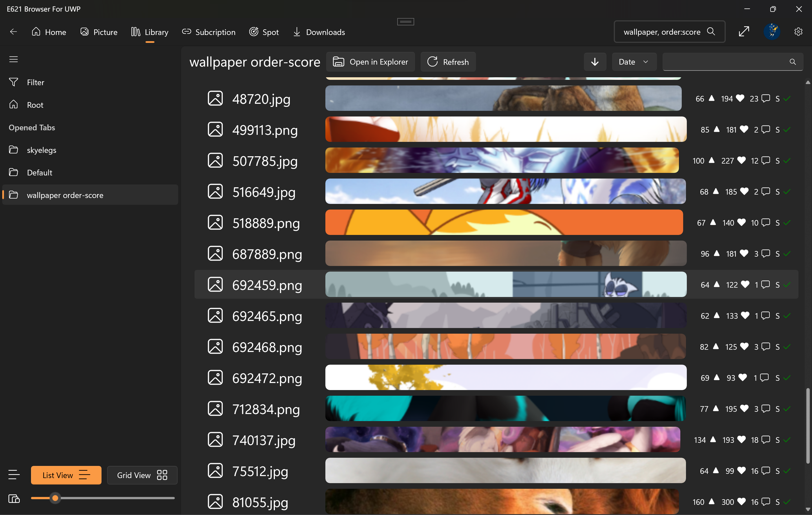Click the Refresh button
This screenshot has height=515, width=812.
point(448,62)
